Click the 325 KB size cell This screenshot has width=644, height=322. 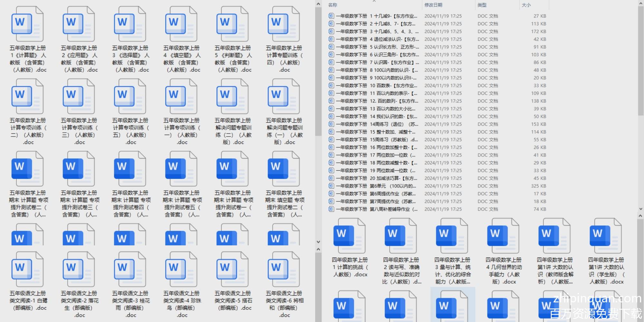coord(539,186)
